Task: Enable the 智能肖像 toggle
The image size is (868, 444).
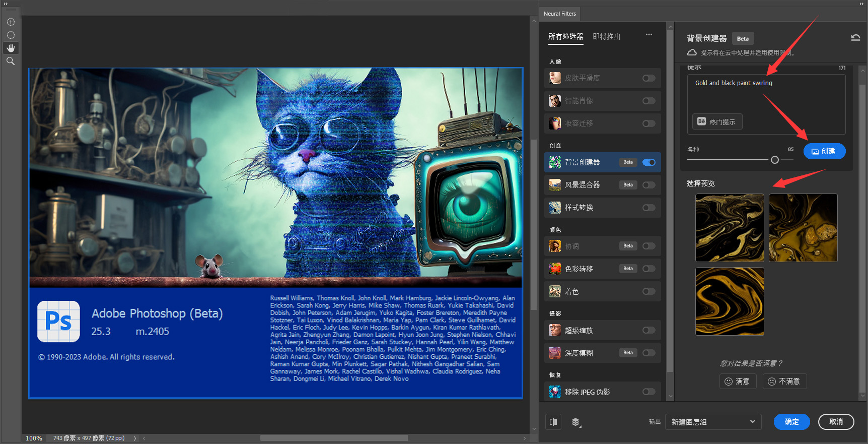Action: point(649,101)
